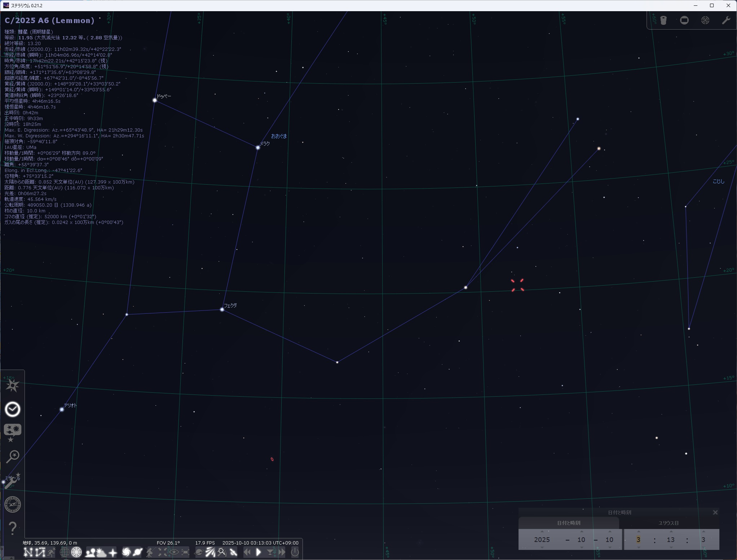Image resolution: width=737 pixels, height=560 pixels.
Task: Toggle constellation lines display
Action: (28, 552)
